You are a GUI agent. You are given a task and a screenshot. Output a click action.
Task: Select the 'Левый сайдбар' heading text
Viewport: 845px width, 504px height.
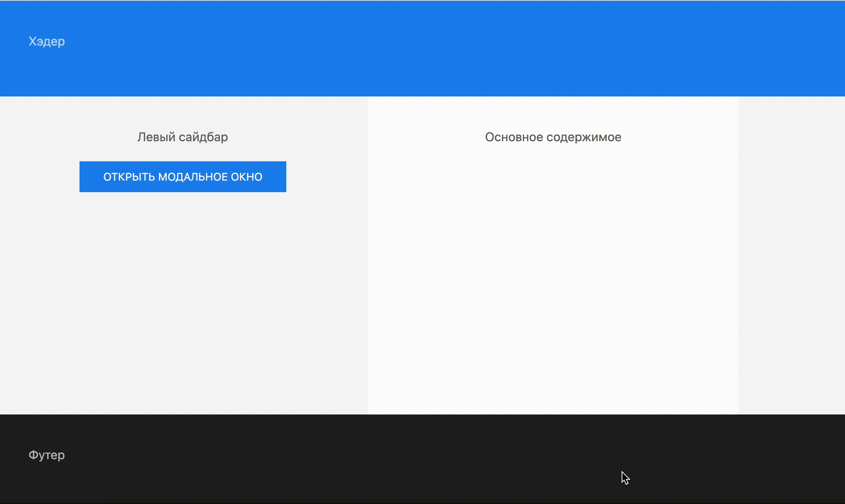pyautogui.click(x=183, y=137)
